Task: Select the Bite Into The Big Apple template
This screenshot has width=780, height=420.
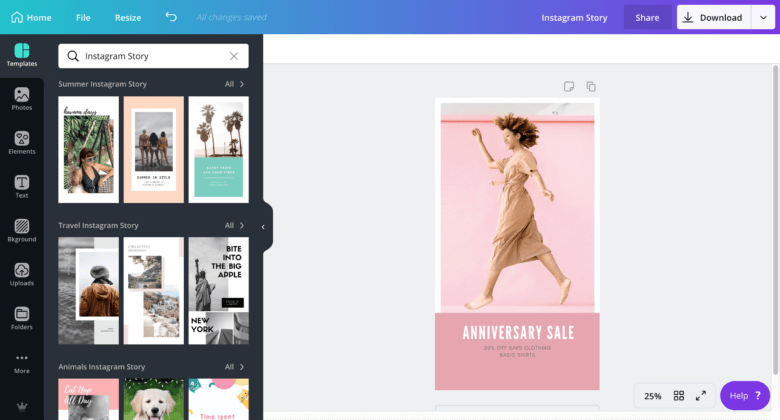Action: click(218, 291)
